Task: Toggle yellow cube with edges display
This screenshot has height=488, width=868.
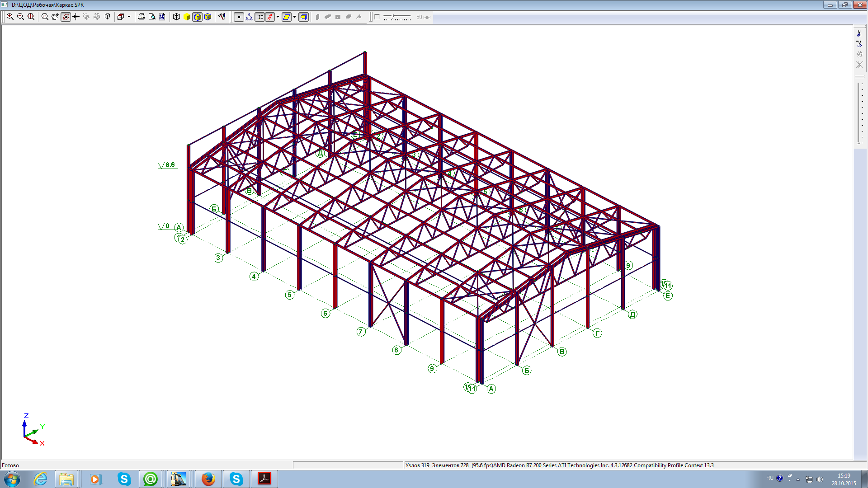Action: (x=198, y=17)
